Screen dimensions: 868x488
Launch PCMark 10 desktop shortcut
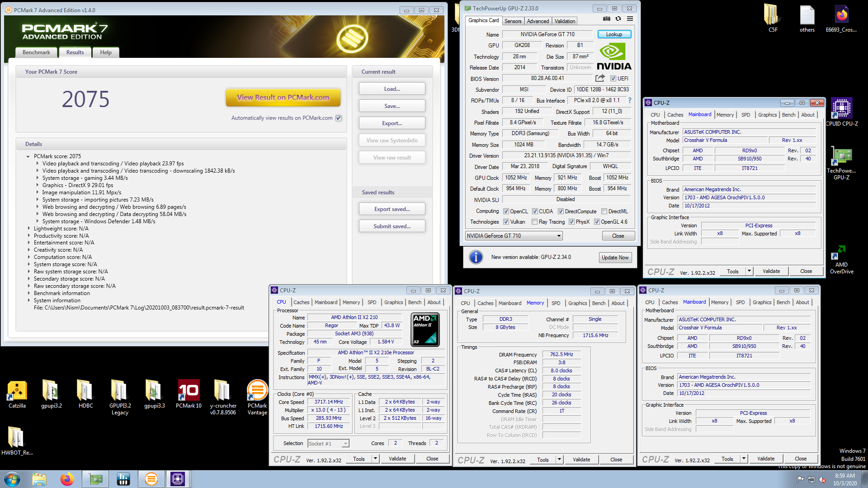pyautogui.click(x=189, y=394)
